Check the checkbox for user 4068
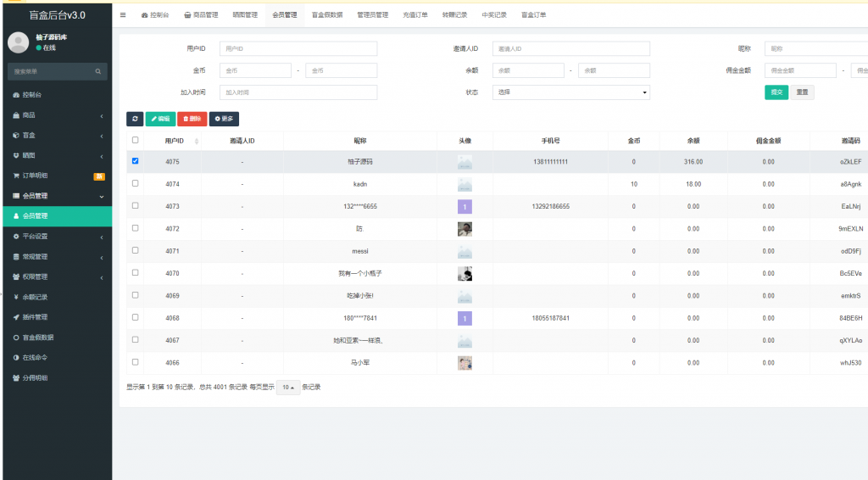This screenshot has width=868, height=480. (x=135, y=317)
